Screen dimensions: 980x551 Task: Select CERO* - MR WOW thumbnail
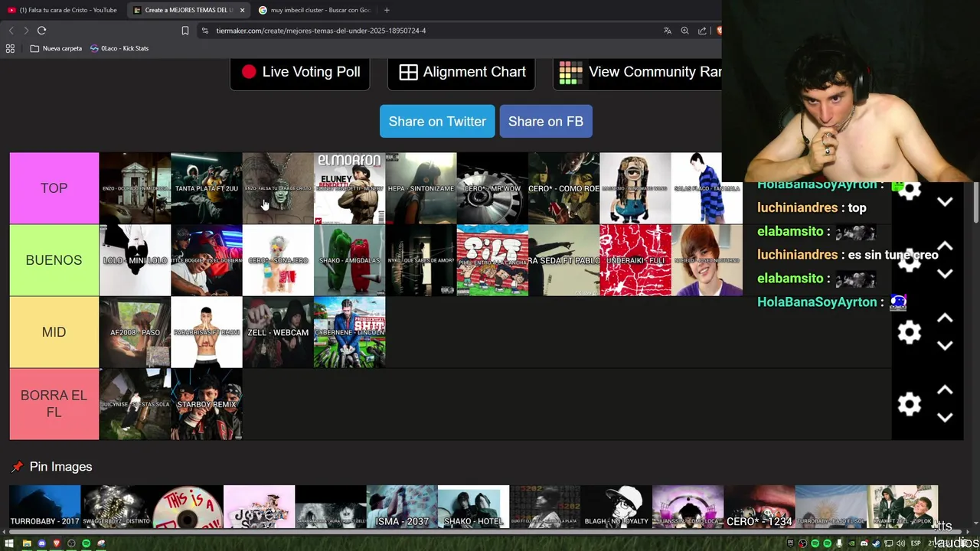[x=492, y=188]
